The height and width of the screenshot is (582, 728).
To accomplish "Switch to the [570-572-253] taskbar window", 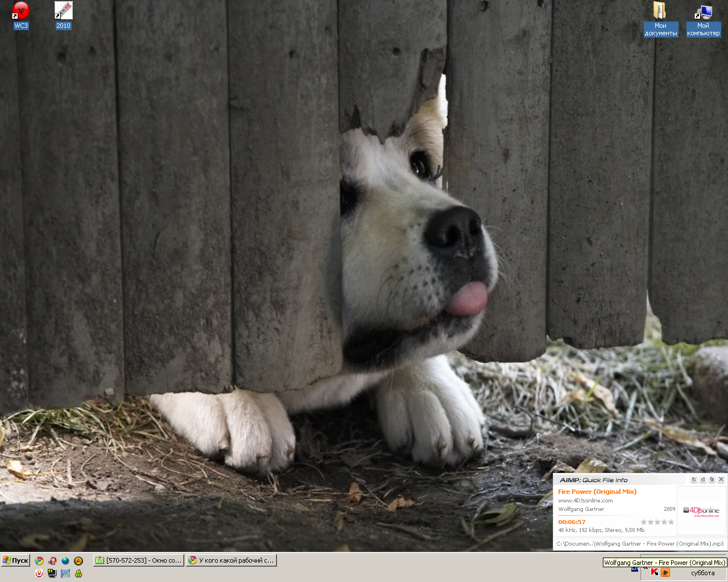I will pyautogui.click(x=139, y=560).
